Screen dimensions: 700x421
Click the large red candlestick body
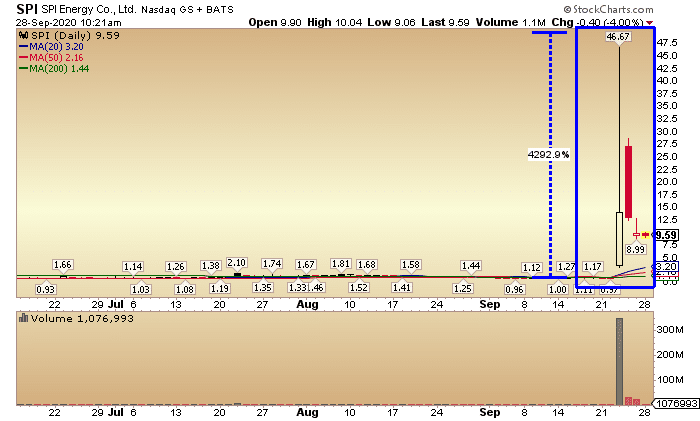[629, 182]
